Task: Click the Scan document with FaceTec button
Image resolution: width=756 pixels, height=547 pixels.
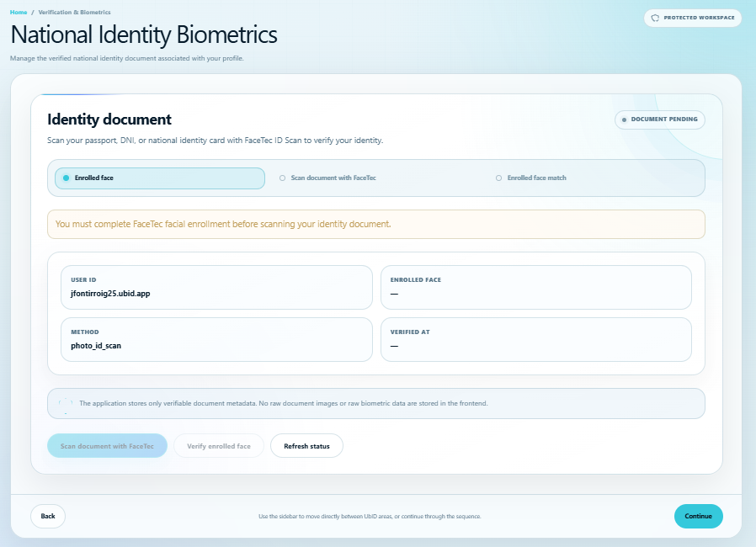Action: pos(107,446)
